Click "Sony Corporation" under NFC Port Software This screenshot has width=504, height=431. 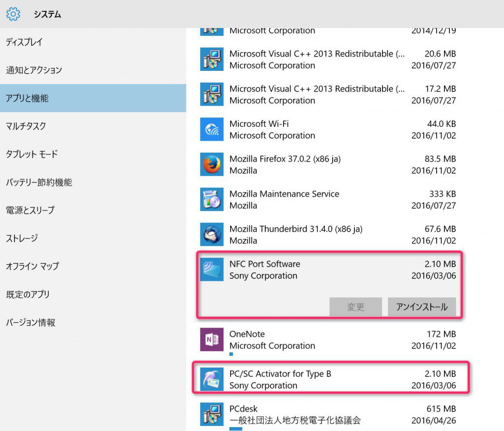[x=263, y=276]
